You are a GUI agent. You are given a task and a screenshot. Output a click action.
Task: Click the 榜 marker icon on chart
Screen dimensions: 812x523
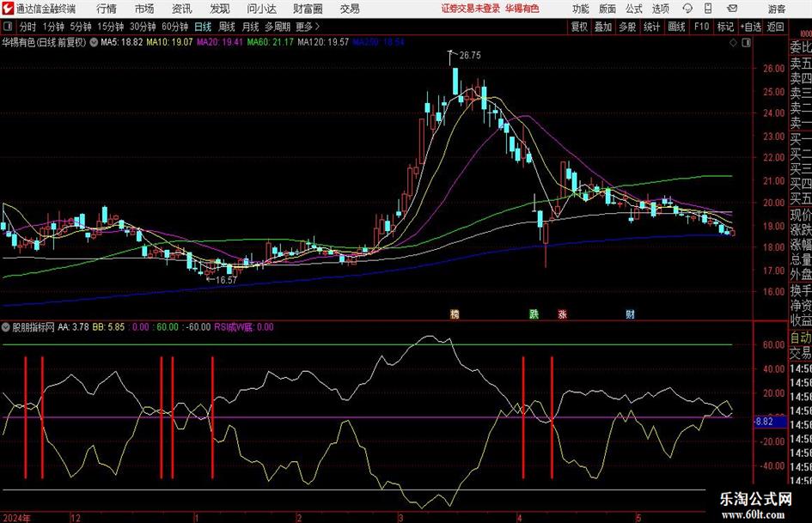(x=455, y=313)
